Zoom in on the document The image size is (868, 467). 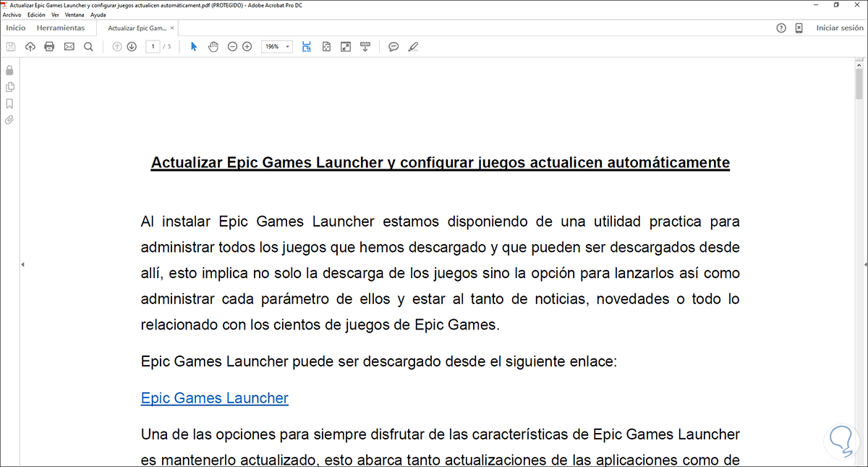247,46
